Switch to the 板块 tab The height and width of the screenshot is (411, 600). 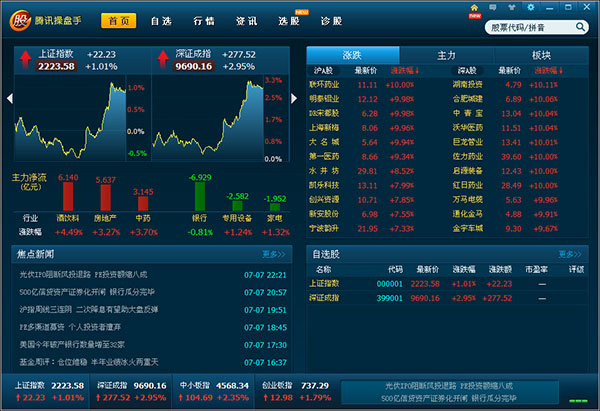click(x=541, y=55)
